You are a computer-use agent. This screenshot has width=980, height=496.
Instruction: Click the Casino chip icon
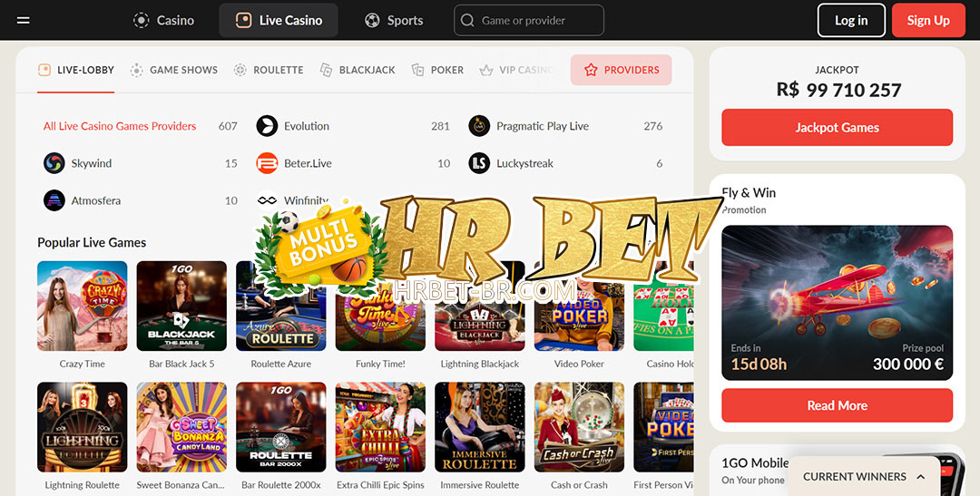[x=142, y=20]
